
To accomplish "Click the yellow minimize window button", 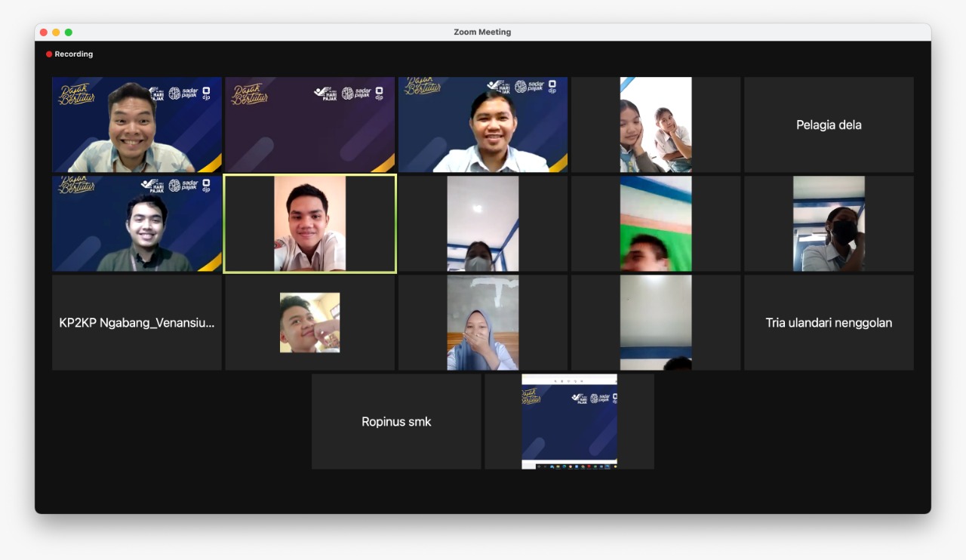I will [x=56, y=32].
